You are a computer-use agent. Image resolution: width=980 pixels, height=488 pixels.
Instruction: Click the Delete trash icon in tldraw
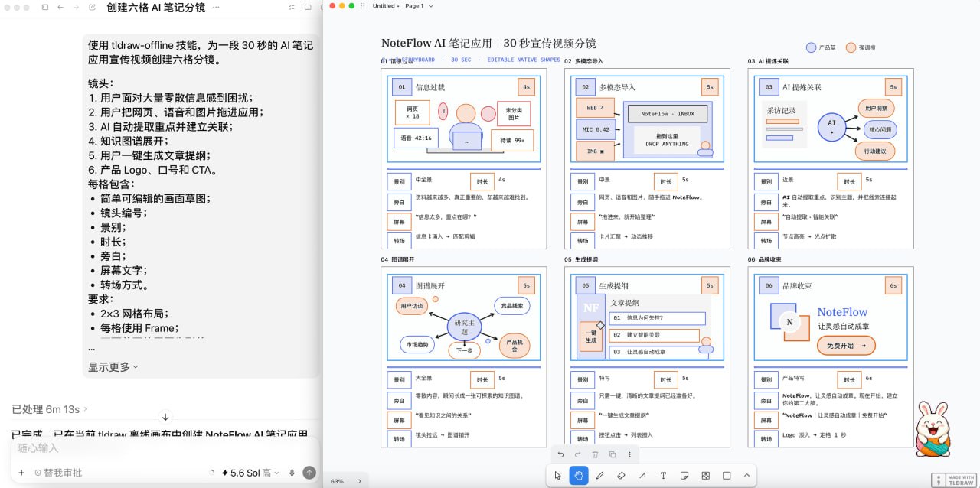tap(595, 454)
